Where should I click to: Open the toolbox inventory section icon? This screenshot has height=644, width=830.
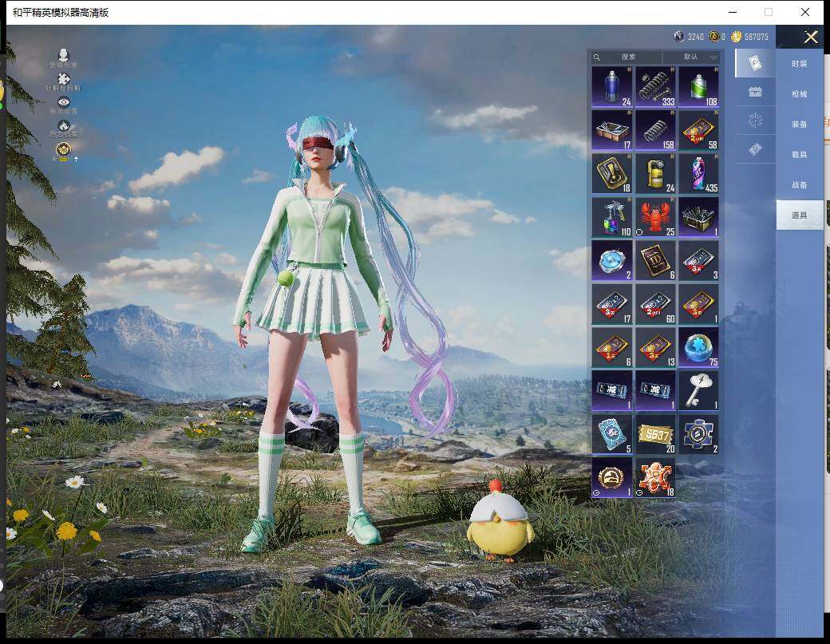tap(755, 93)
